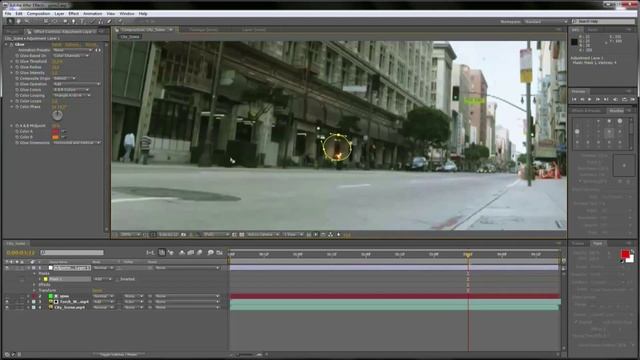
Task: Open Composite Original dropdown
Action: click(x=64, y=78)
